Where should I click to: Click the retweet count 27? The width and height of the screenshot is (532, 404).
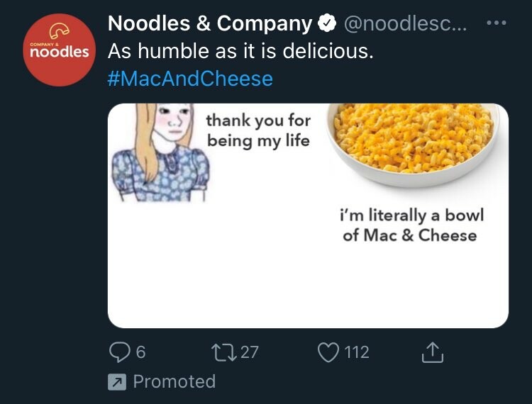[248, 352]
